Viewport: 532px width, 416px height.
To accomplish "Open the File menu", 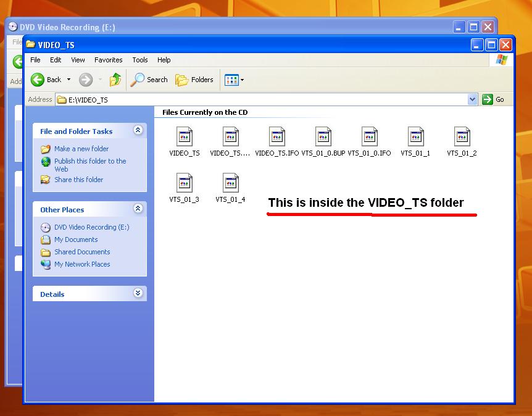I will point(35,60).
